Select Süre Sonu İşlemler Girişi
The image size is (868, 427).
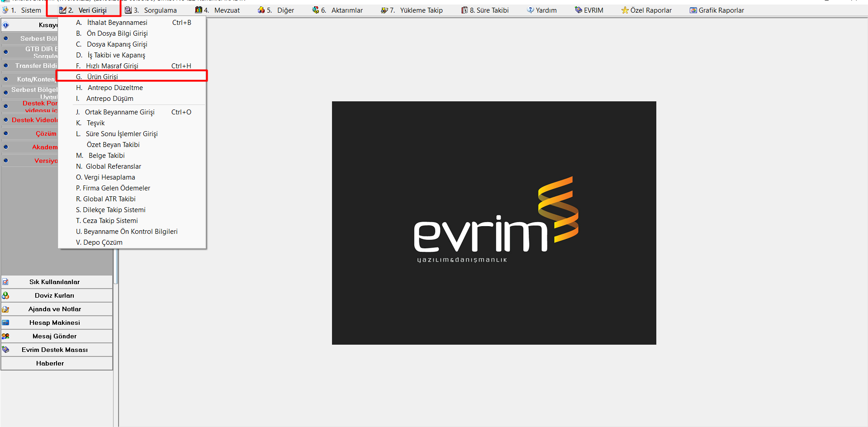pos(132,134)
